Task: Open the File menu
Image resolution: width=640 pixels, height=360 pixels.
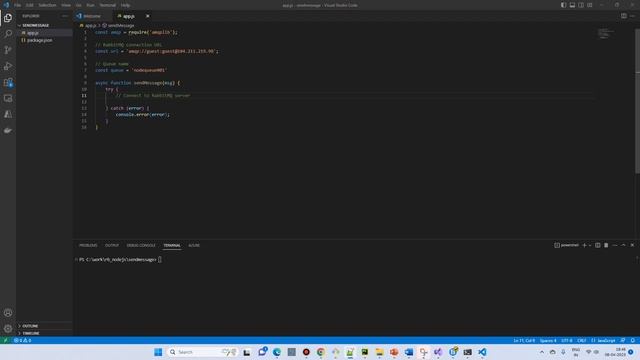Action: (x=17, y=5)
